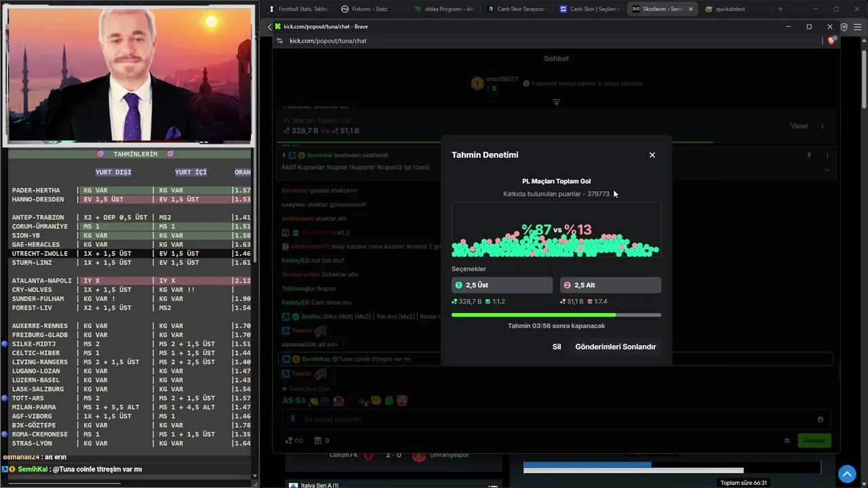Close the Skorlarım browser tab

click(690, 9)
